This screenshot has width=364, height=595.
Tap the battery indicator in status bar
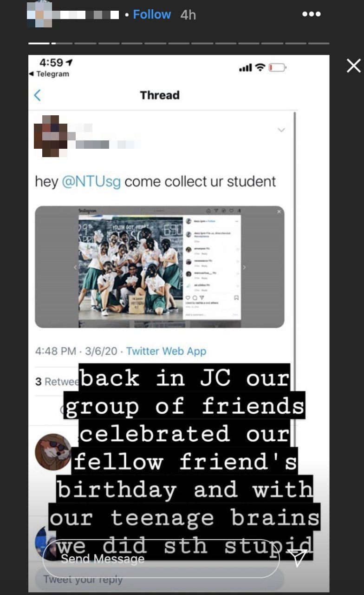(277, 68)
